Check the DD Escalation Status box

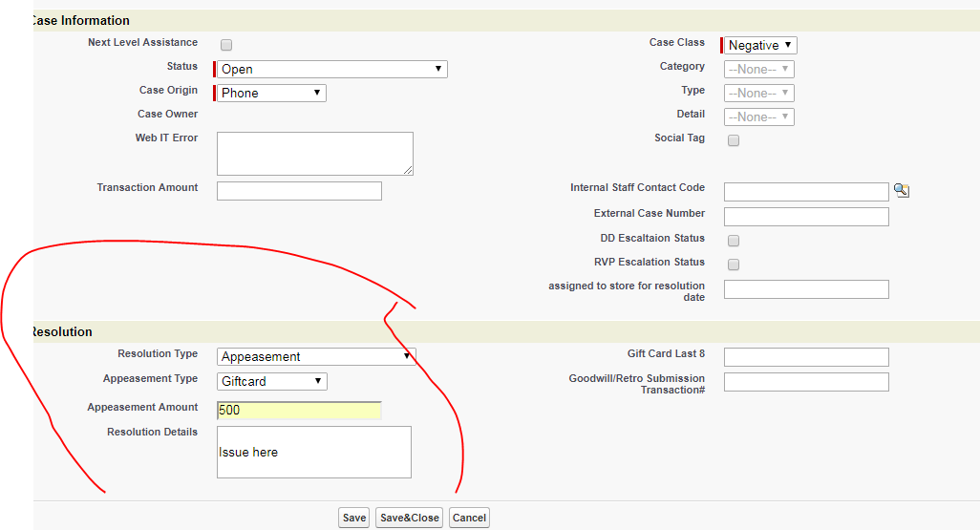734,241
